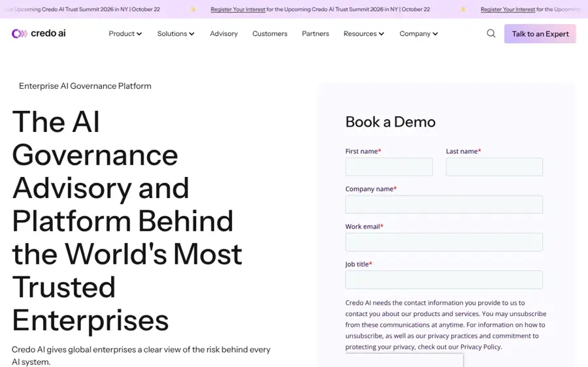Click the Book a Demo heading
The image size is (588, 367).
tap(391, 122)
